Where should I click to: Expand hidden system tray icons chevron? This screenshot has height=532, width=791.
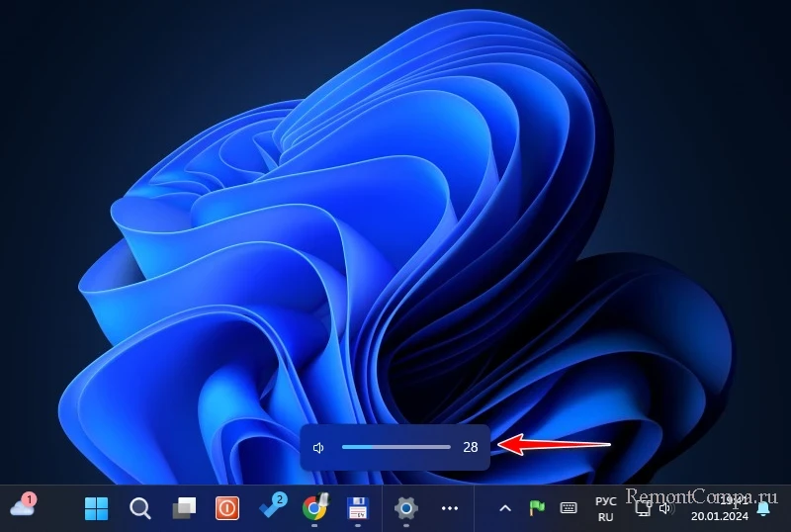click(505, 508)
